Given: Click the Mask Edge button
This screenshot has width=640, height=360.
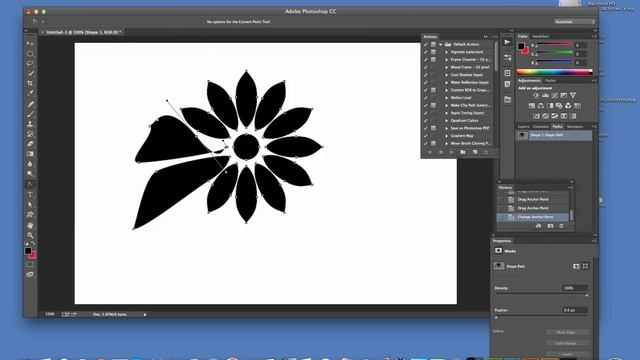Looking at the screenshot, I should 567,332.
